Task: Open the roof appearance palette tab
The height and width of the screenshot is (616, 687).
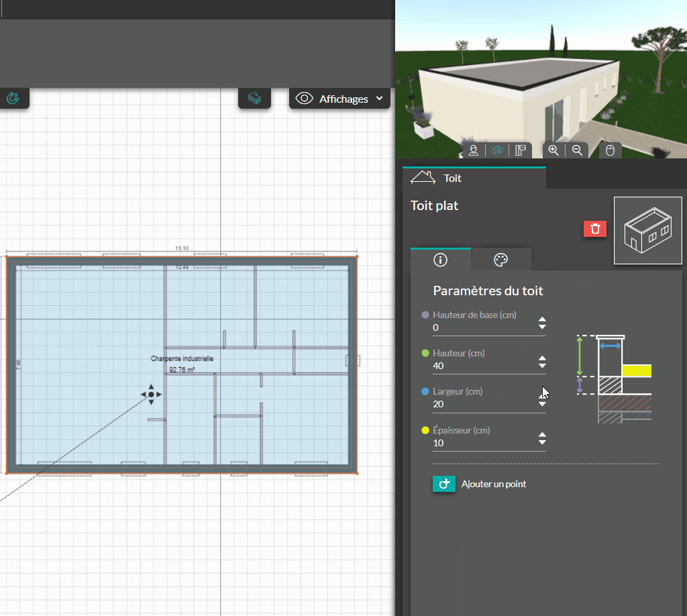Action: [x=500, y=260]
